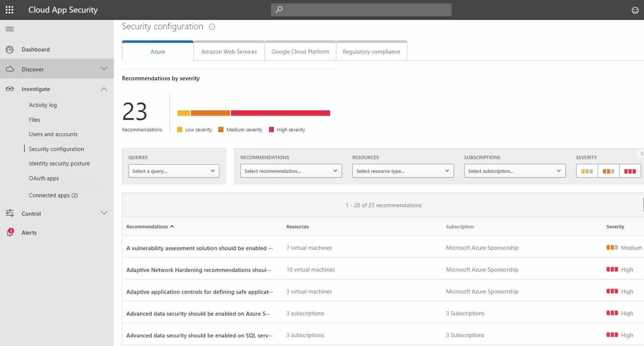
Task: Open Connected apps (2) page
Action: coord(53,195)
